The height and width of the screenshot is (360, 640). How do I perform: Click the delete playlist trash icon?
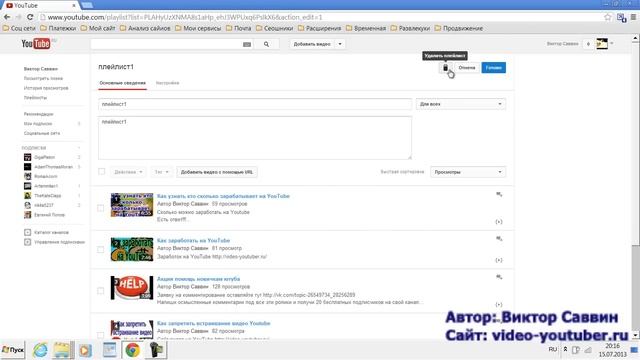pos(445,68)
